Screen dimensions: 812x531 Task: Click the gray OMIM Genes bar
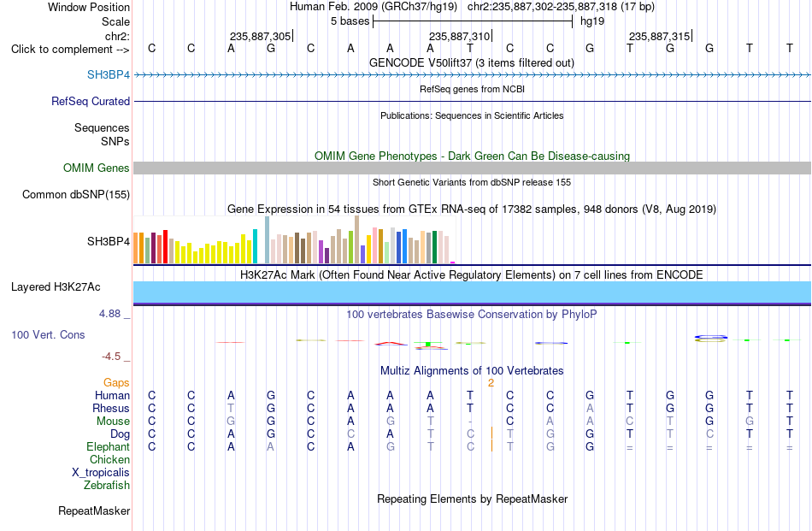tap(472, 168)
